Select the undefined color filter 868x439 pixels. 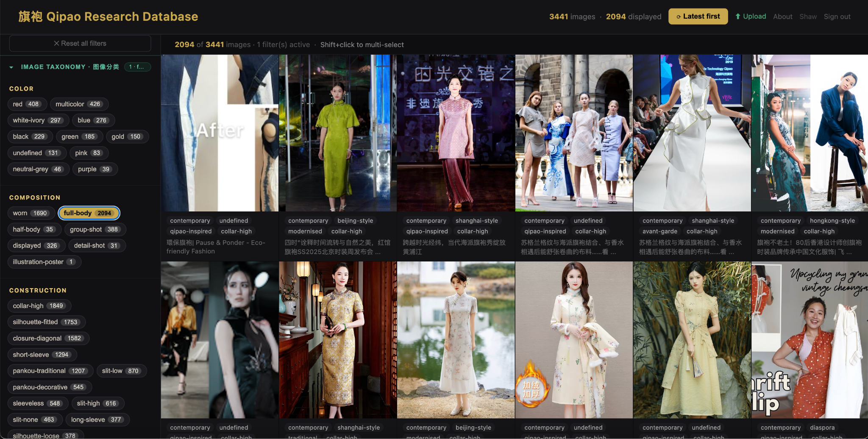37,153
